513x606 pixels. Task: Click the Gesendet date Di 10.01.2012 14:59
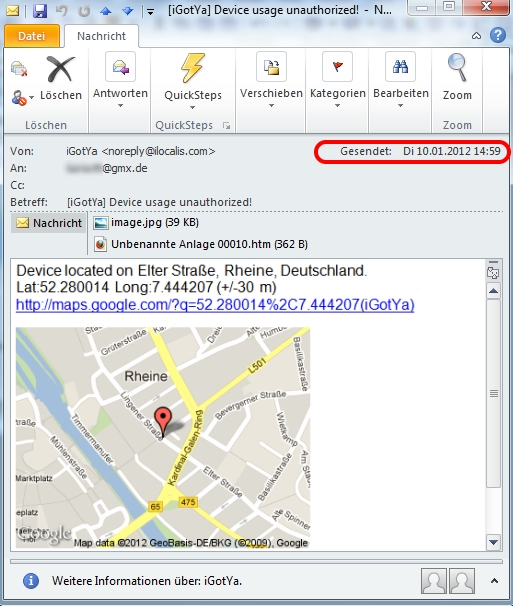click(452, 151)
